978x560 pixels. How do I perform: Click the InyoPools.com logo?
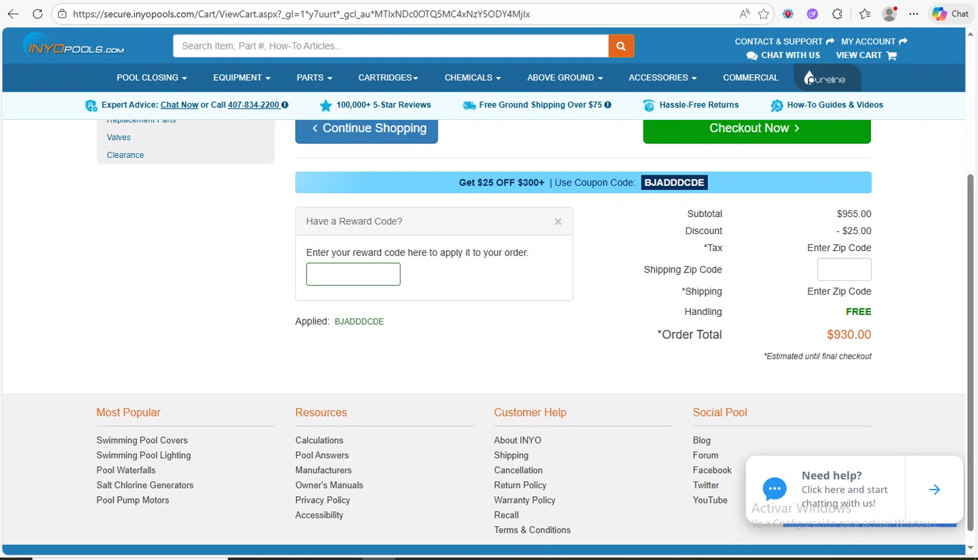click(x=74, y=45)
